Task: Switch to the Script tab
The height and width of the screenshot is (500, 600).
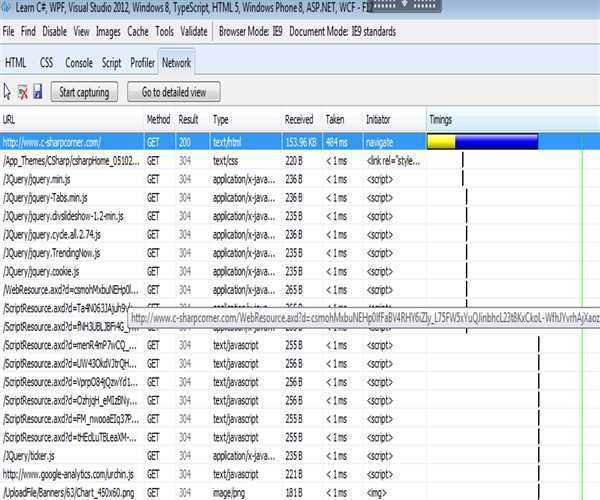Action: tap(111, 62)
